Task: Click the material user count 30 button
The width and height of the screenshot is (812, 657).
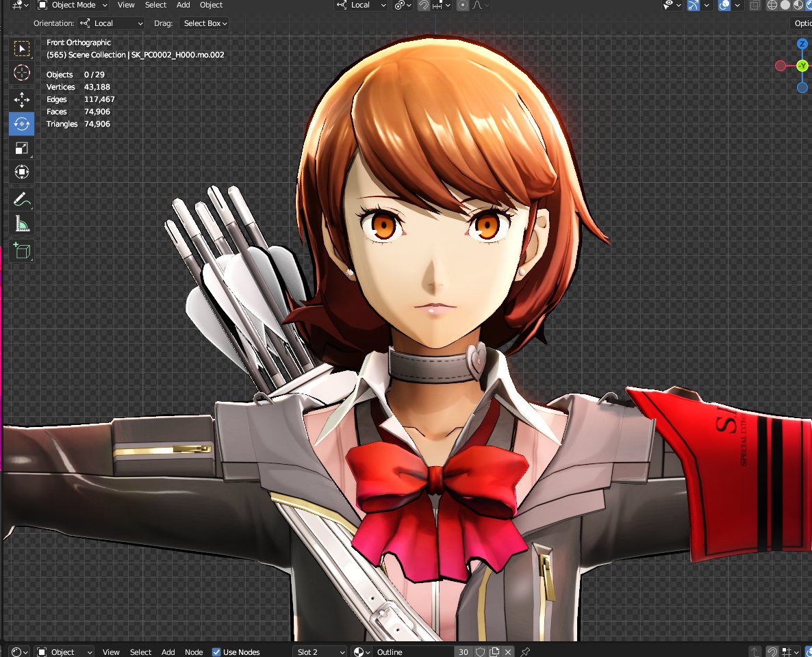Action: point(464,652)
